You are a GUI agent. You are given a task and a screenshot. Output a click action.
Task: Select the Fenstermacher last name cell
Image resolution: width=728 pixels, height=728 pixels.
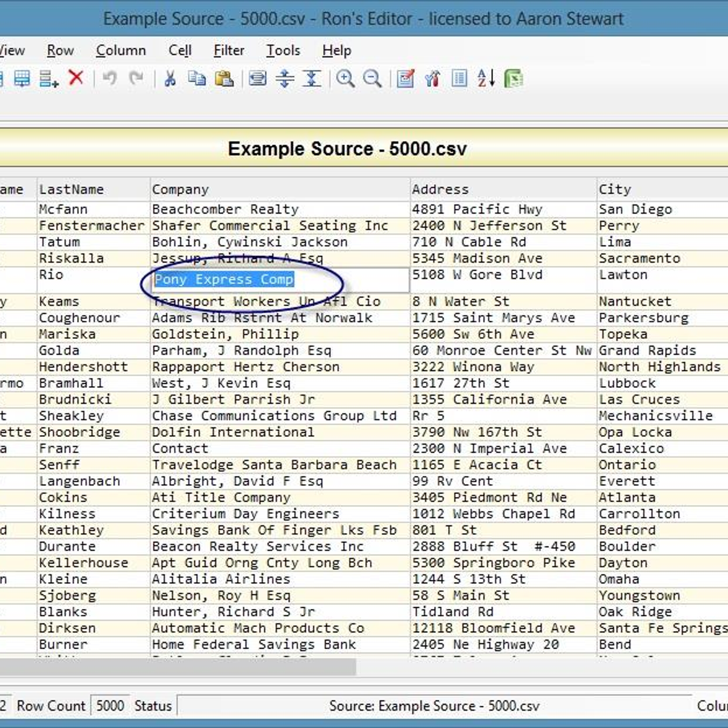93,226
